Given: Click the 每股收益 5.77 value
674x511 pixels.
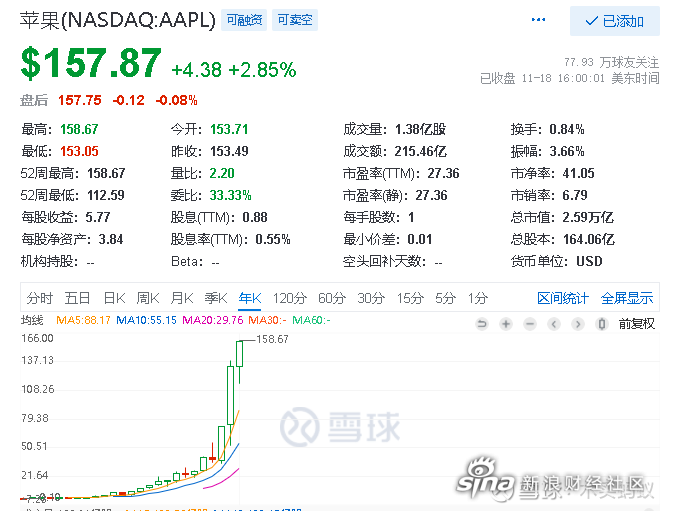Looking at the screenshot, I should click(98, 217).
